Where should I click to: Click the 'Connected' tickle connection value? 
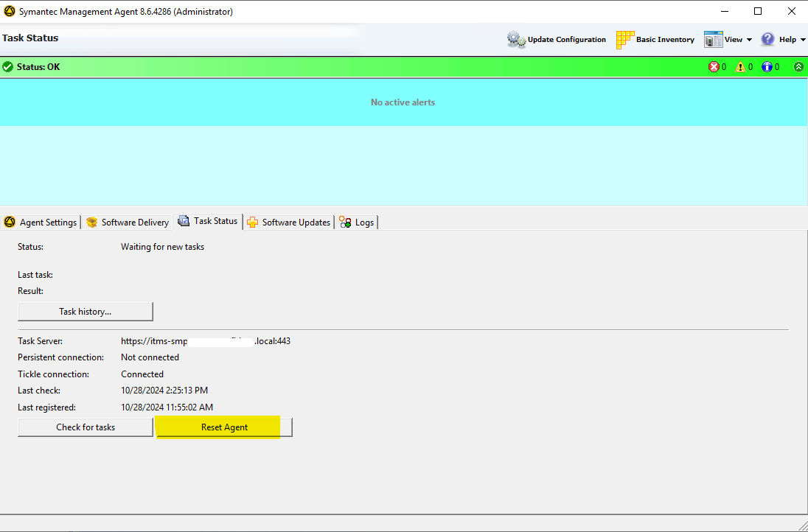[142, 374]
